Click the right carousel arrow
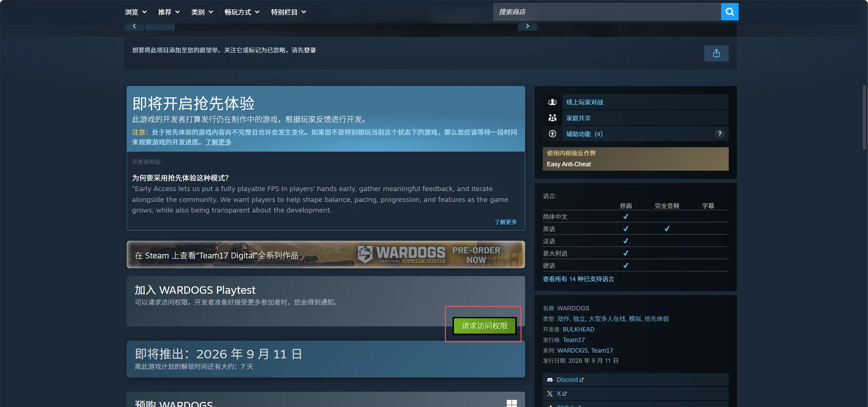Screen dimensions: 868x407 point(527,26)
